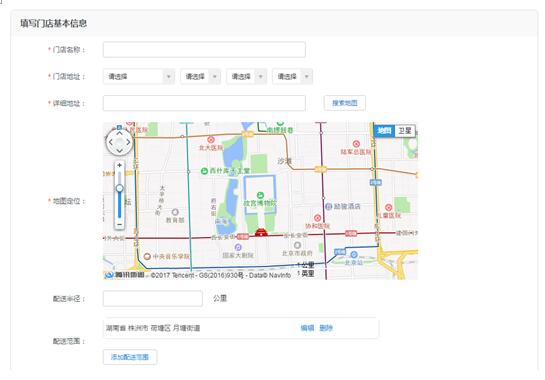The height and width of the screenshot is (380, 545).
Task: Zoom in with the map plus button
Action: (120, 165)
